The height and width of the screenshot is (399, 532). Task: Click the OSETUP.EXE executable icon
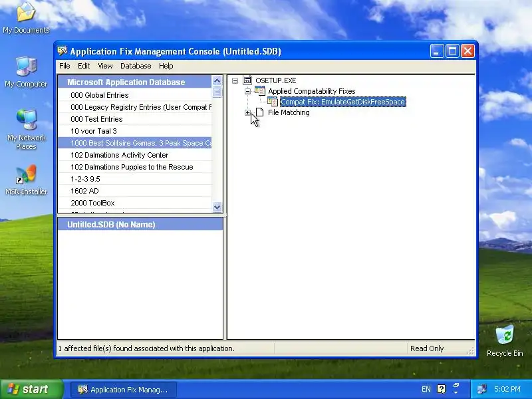(x=247, y=80)
